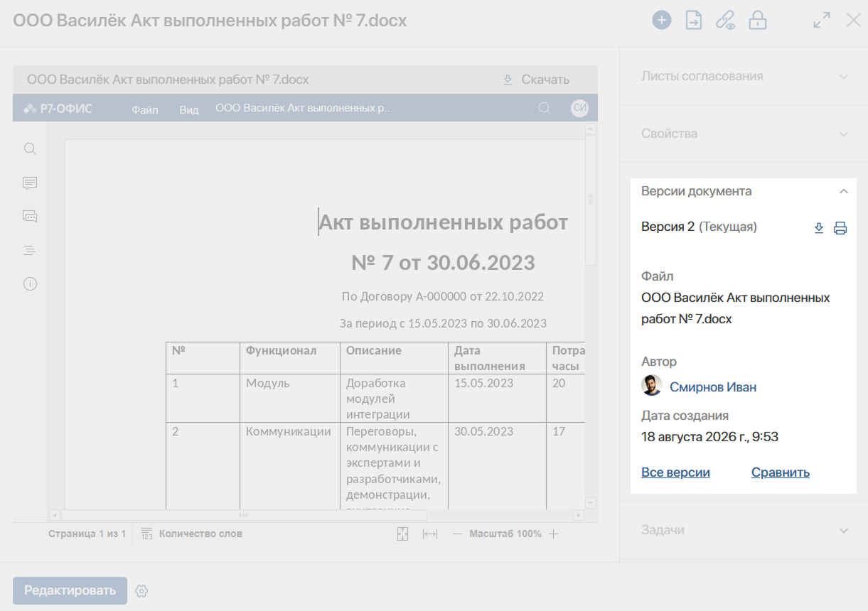
Task: Click heading Акт выполненных работ
Action: 444,222
